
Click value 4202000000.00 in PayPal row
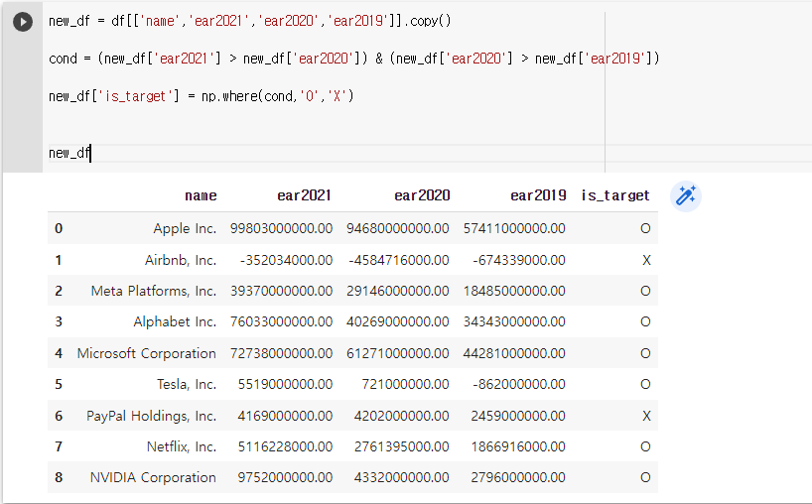(402, 416)
